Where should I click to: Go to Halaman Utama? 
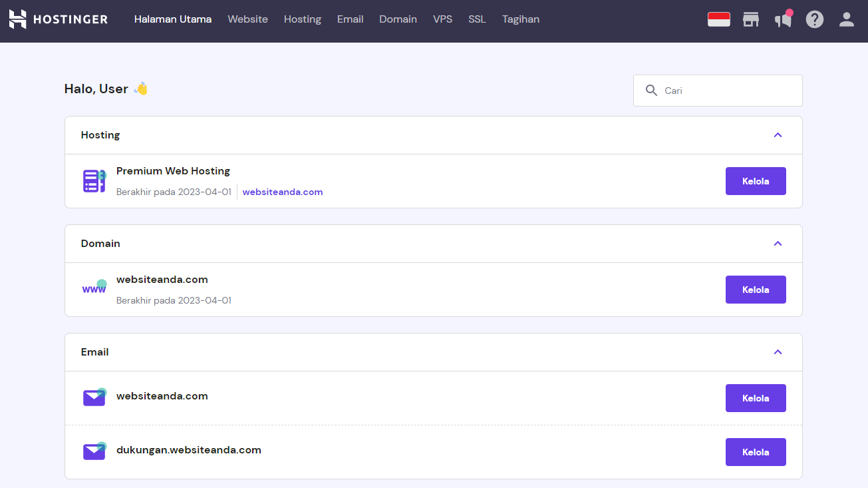173,19
